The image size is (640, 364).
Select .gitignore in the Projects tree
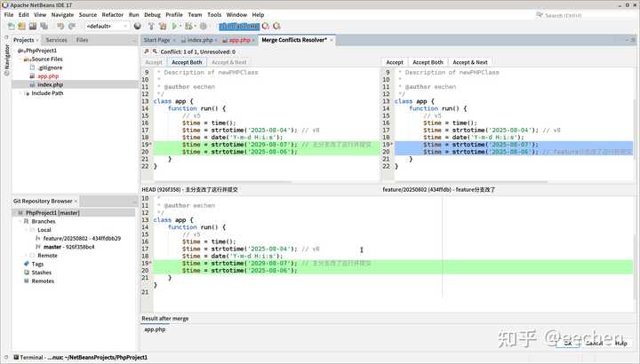pos(50,67)
